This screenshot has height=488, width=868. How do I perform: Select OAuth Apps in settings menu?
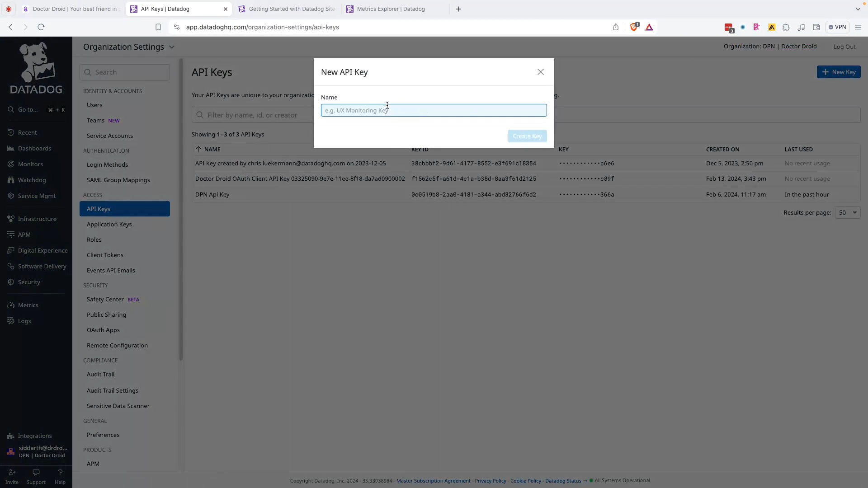click(103, 330)
